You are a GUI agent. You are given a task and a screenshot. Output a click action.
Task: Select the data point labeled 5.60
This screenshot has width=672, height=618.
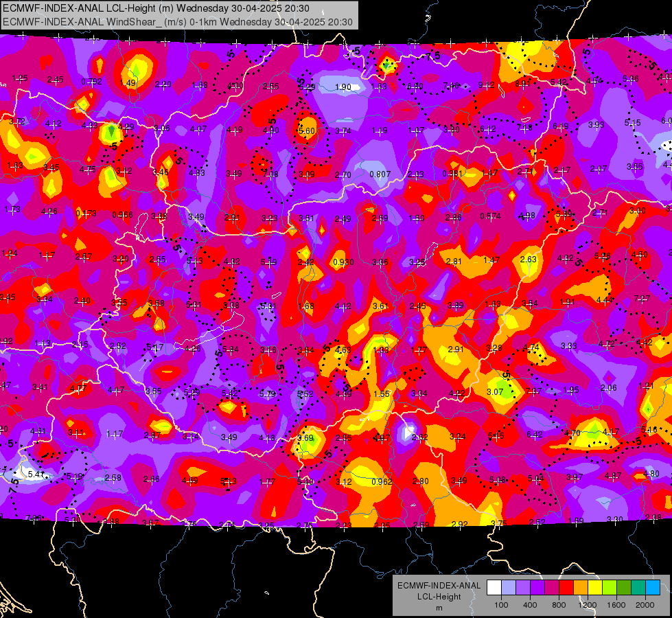[x=307, y=130]
